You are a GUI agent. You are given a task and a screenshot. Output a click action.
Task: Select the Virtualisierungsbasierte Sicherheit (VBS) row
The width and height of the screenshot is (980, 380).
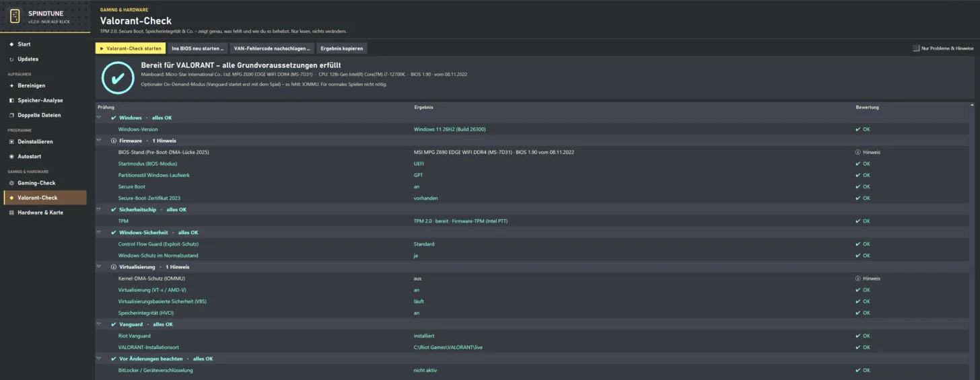532,301
